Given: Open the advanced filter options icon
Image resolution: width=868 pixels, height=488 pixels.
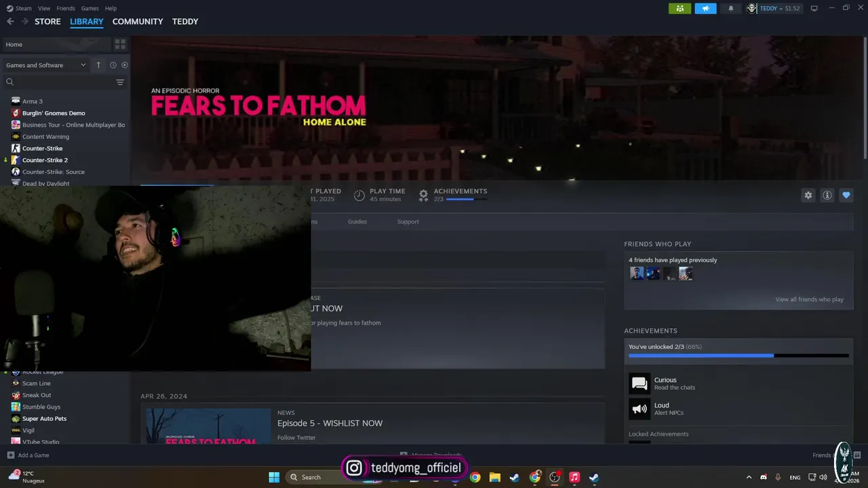Looking at the screenshot, I should (120, 82).
